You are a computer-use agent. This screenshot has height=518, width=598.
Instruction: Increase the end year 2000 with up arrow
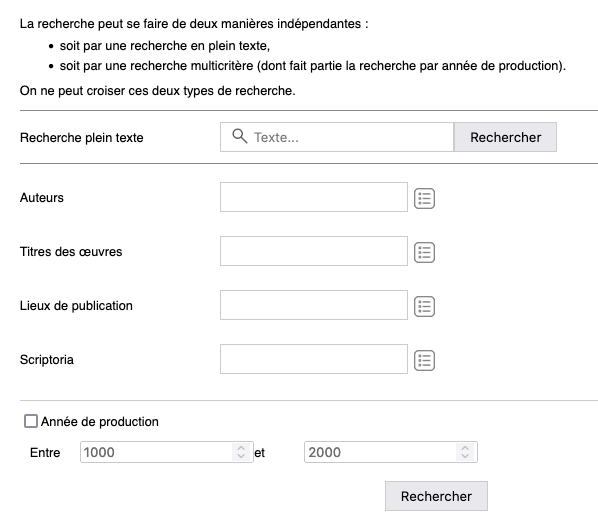click(x=465, y=448)
